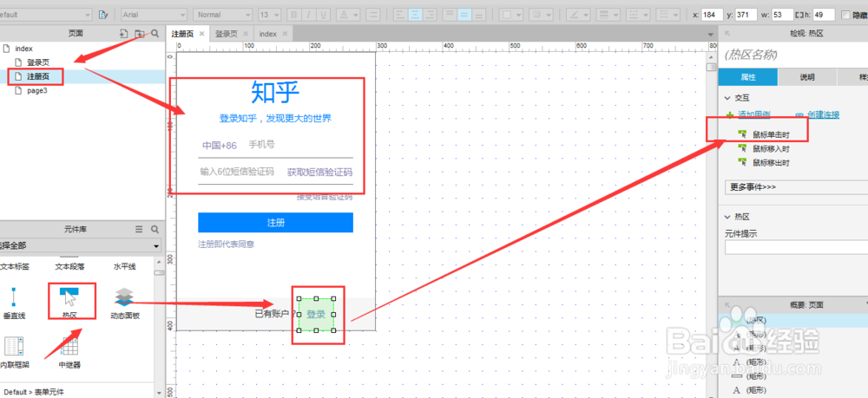
Task: Open the font size 13 dropdown
Action: point(270,15)
